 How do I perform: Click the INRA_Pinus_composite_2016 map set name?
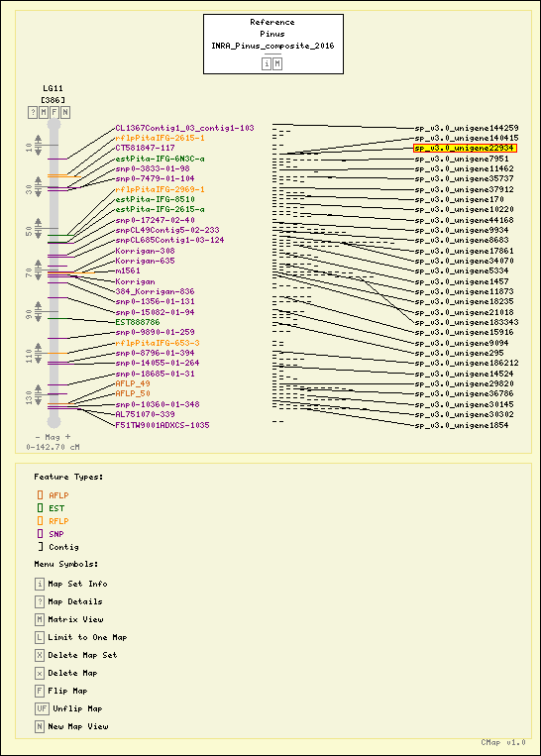click(x=272, y=46)
